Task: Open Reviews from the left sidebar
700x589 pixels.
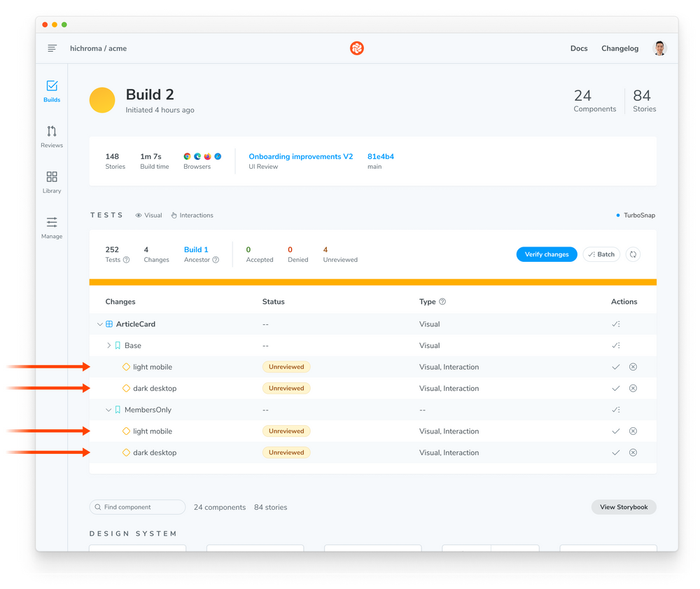Action: (51, 137)
